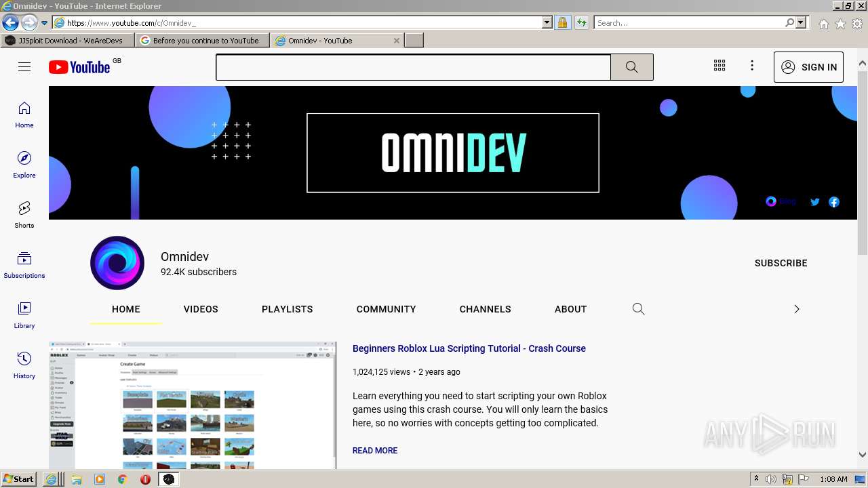
Task: Open Beginners Roblox Lua Scripting Tutorial link
Action: point(469,348)
